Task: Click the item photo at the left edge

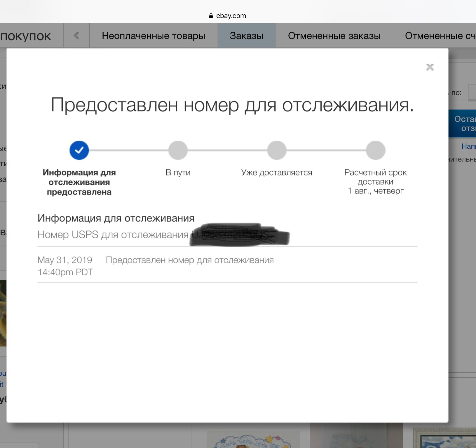Action: (x=3, y=313)
